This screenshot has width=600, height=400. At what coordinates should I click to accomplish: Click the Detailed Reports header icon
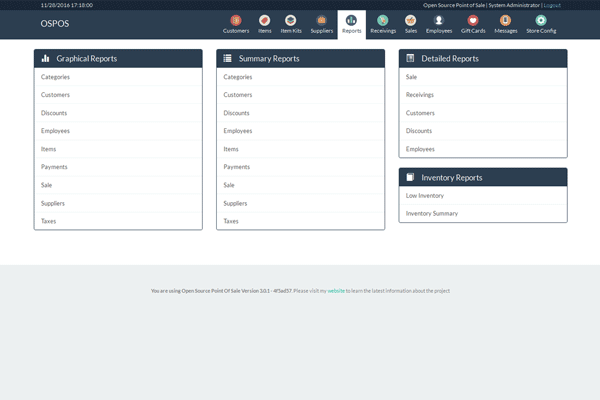[x=410, y=58]
